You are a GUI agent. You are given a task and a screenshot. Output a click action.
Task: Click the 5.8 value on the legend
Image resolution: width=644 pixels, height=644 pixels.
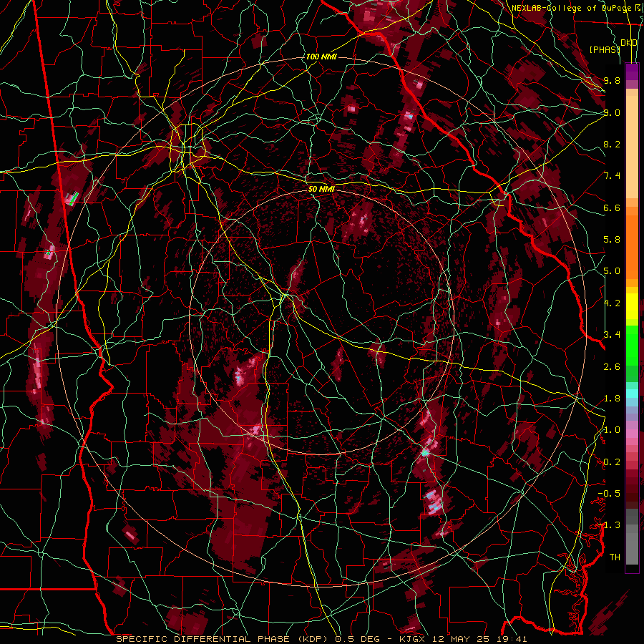tap(612, 240)
